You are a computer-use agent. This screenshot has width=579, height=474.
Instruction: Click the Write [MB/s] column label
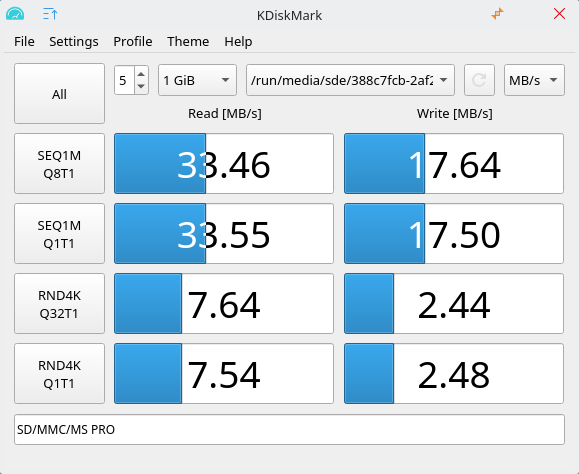click(455, 113)
